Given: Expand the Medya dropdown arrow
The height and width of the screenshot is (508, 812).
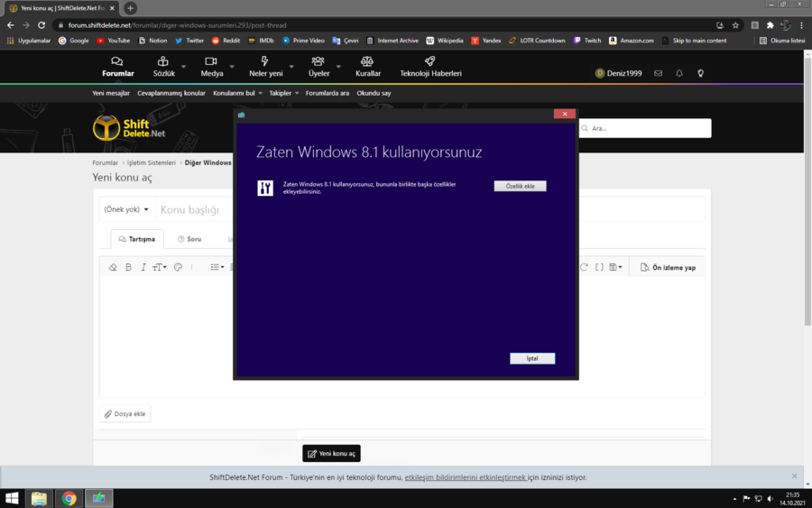Looking at the screenshot, I should (x=232, y=67).
